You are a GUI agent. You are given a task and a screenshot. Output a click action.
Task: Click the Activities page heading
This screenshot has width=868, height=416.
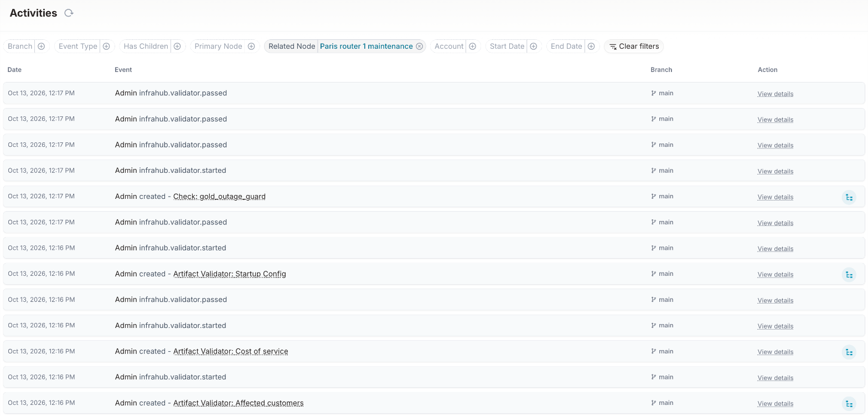tap(33, 13)
